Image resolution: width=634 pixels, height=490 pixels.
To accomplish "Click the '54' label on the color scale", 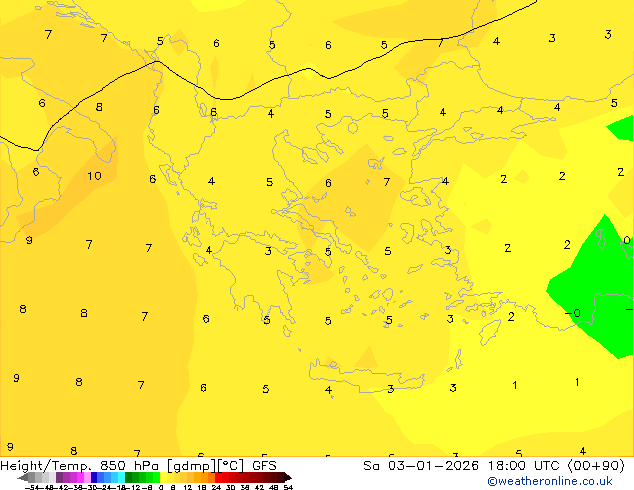I will click(288, 487).
